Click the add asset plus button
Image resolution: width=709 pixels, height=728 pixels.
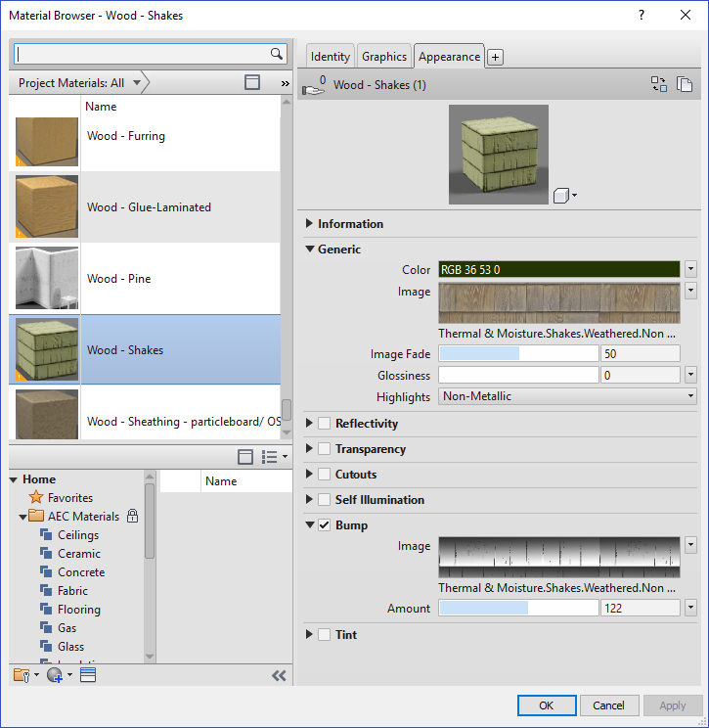(x=495, y=58)
